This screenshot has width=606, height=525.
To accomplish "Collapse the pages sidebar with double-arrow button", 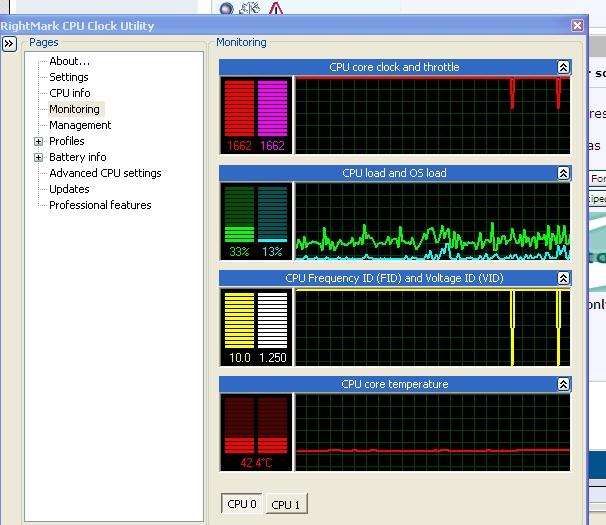I will (9, 44).
